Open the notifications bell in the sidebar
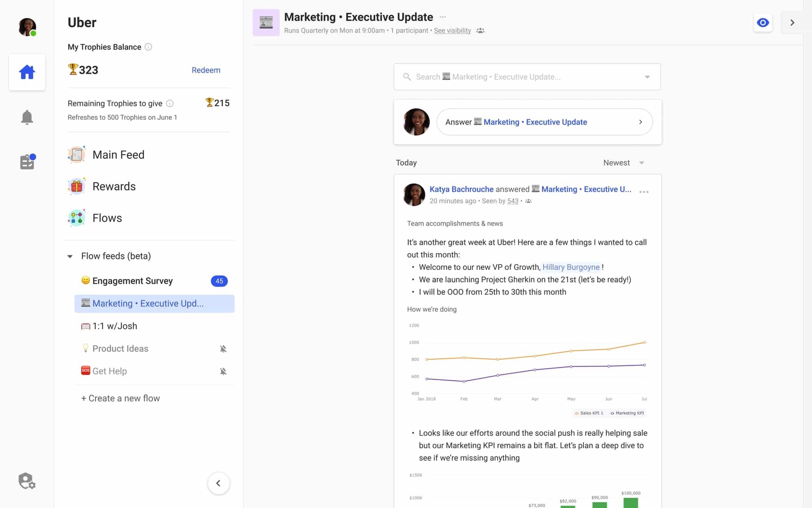This screenshot has height=508, width=812. [x=27, y=117]
